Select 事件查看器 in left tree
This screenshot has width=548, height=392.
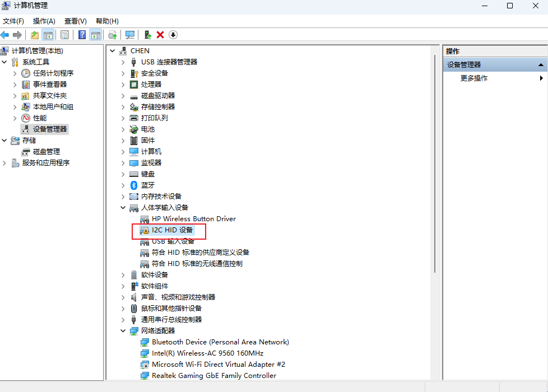point(50,85)
